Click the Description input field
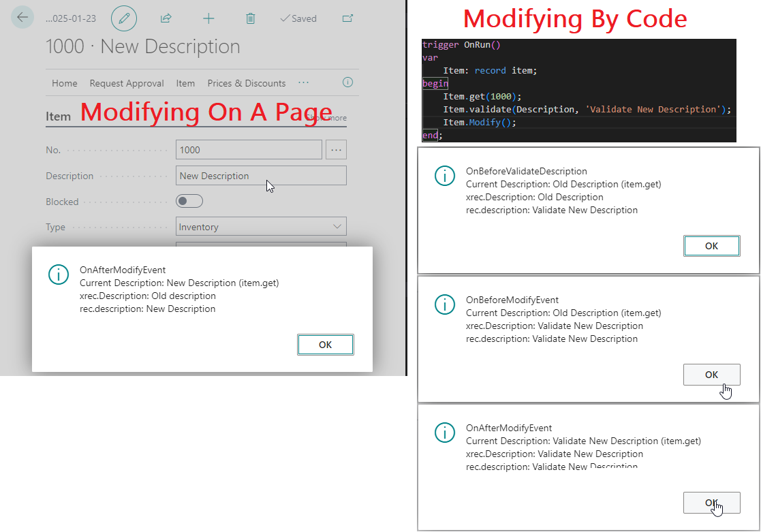 (x=261, y=175)
